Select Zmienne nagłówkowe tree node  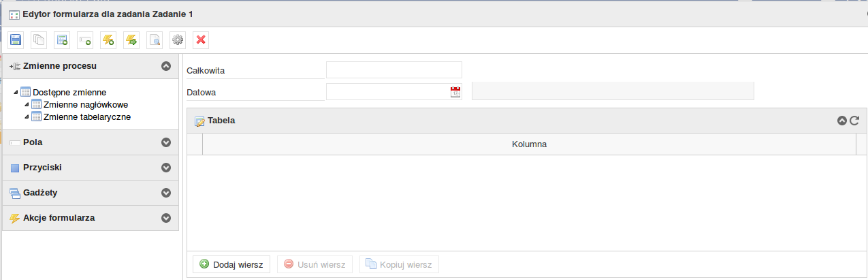85,105
